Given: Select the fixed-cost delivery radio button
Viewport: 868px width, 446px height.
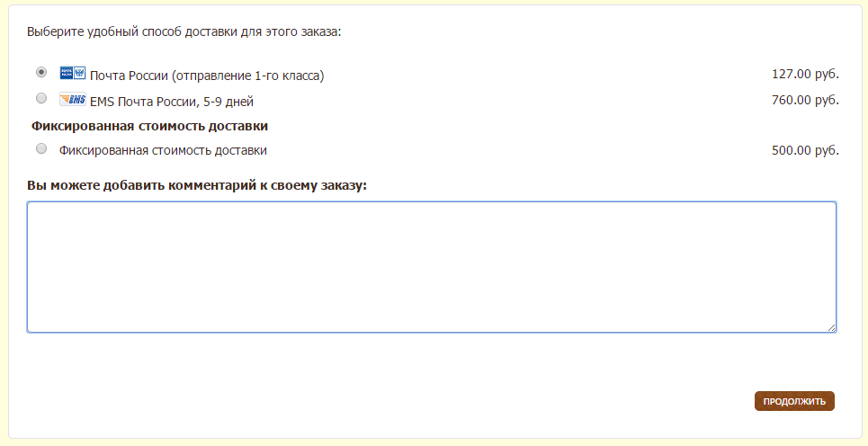Looking at the screenshot, I should tap(41, 148).
